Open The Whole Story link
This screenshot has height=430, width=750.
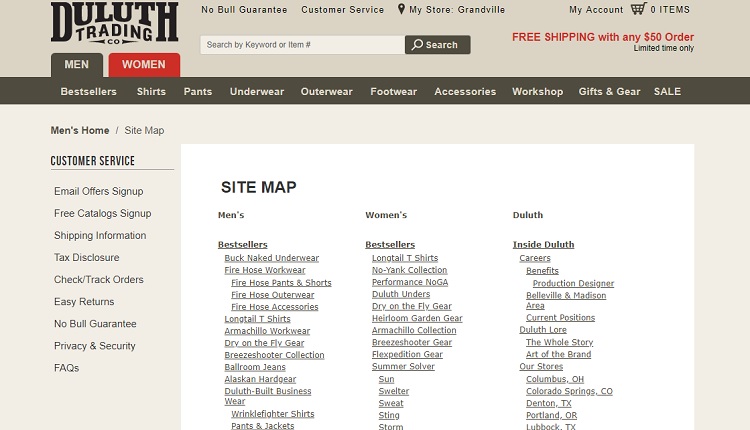tap(560, 342)
